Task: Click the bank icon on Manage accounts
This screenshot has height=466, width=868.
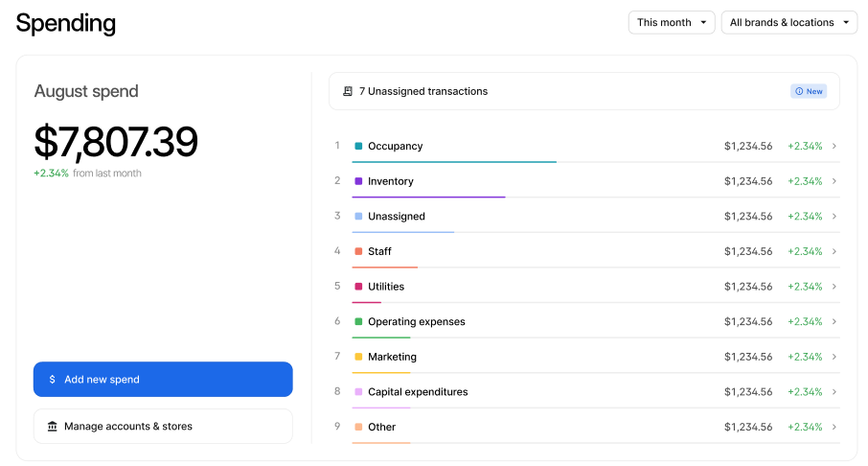Action: coord(53,427)
